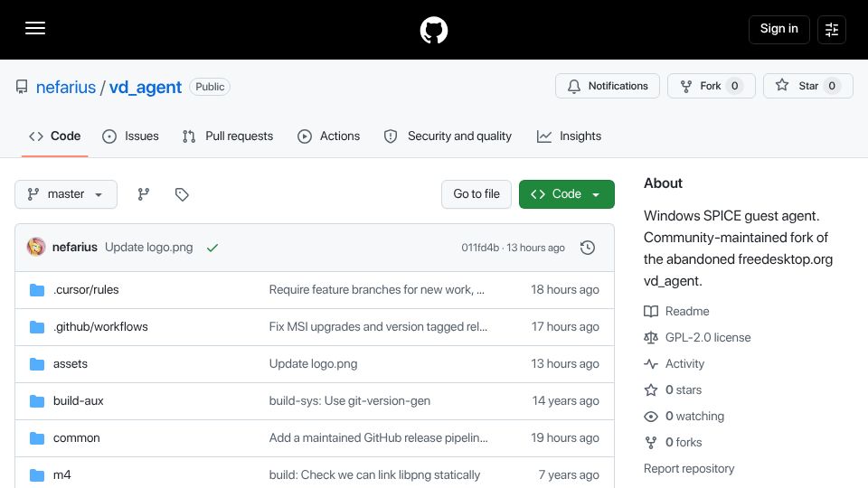Click the GitHub Octocat logo

pos(433,30)
